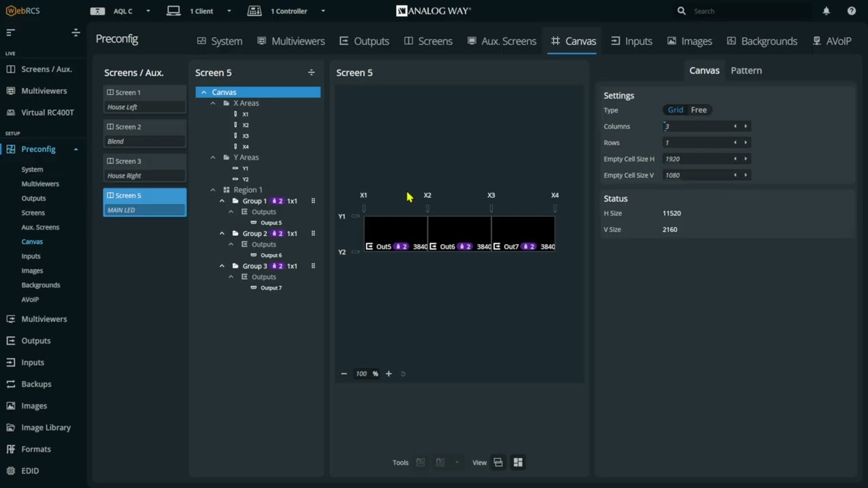Image resolution: width=868 pixels, height=488 pixels.
Task: Click the Empty Cell Size V field
Action: [696, 175]
